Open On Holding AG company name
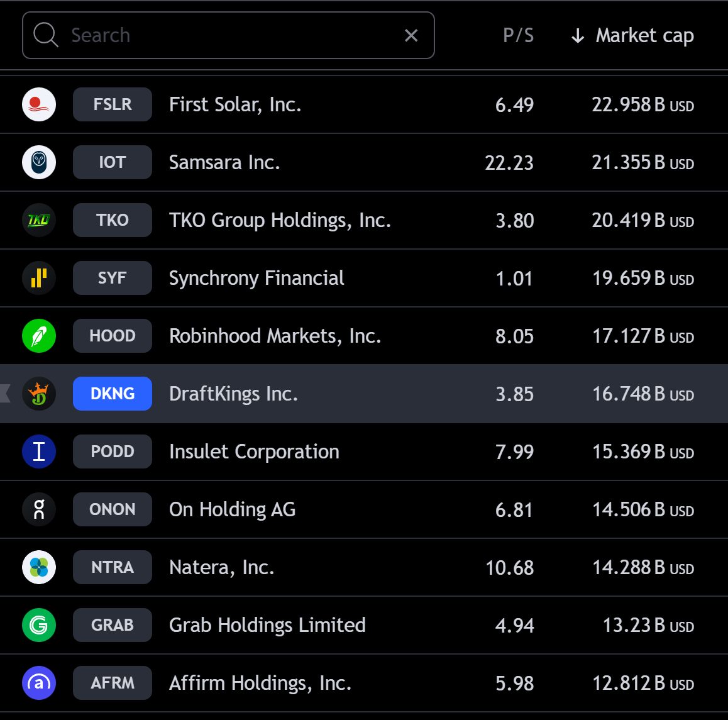728x720 pixels. 232,509
